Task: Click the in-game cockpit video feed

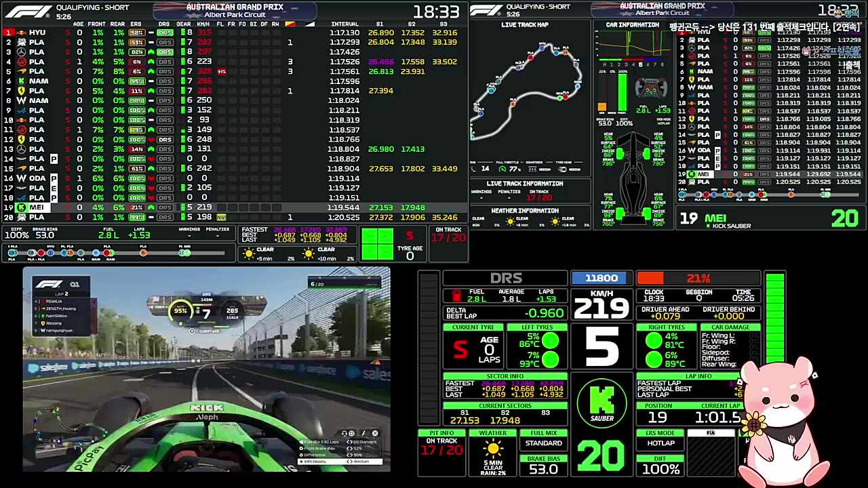Action: (206, 369)
